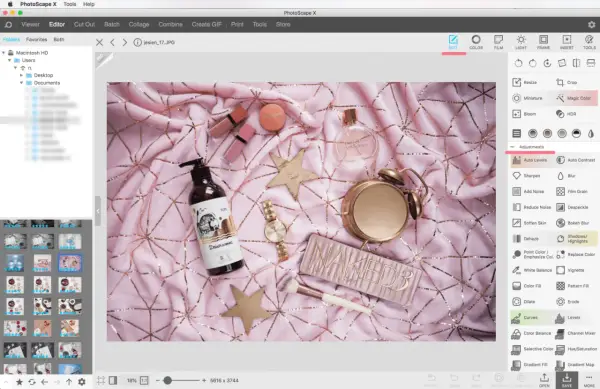This screenshot has width=600, height=389.
Task: Open the Color editing tab
Action: 476,42
